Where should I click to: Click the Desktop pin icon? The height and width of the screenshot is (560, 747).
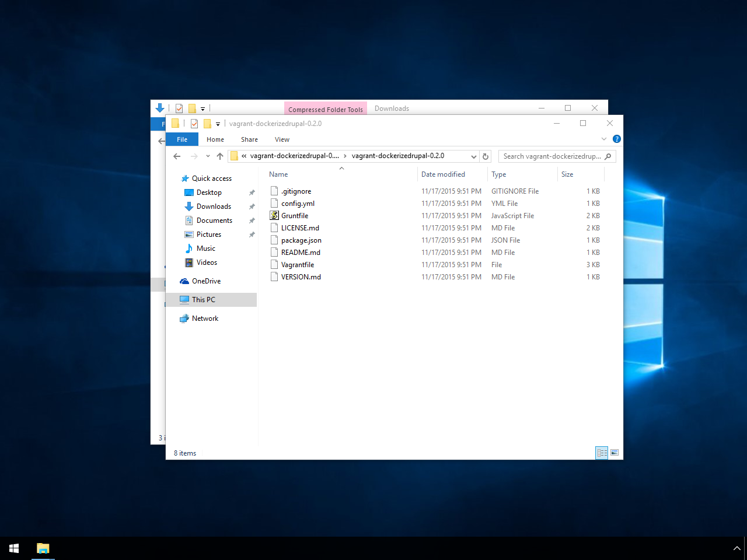[252, 192]
